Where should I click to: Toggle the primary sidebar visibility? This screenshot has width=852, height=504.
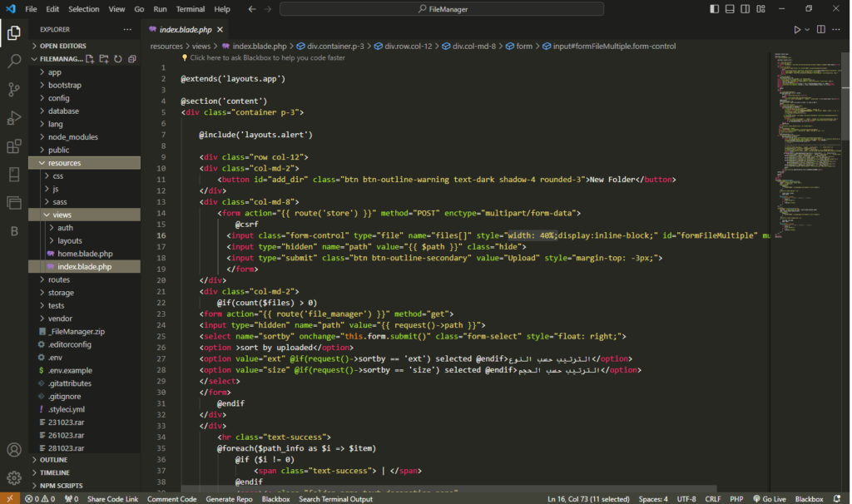click(x=714, y=7)
